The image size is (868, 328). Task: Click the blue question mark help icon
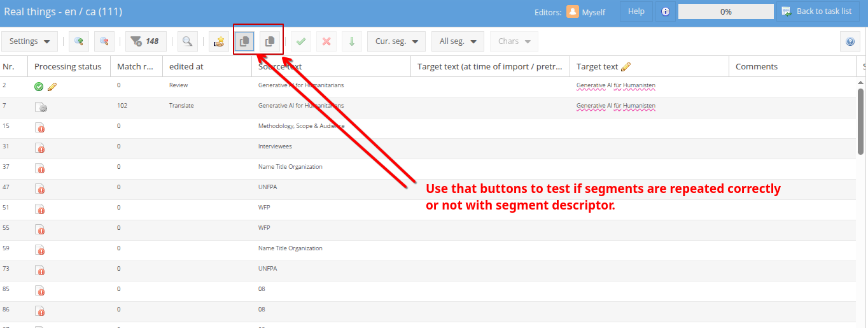[x=850, y=41]
